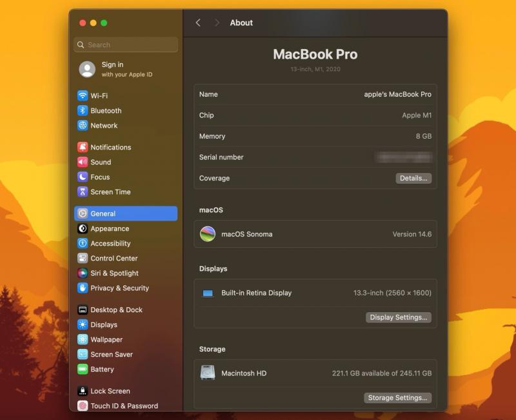Click the Sound speaker icon
Screen dimensions: 516x420
83,162
